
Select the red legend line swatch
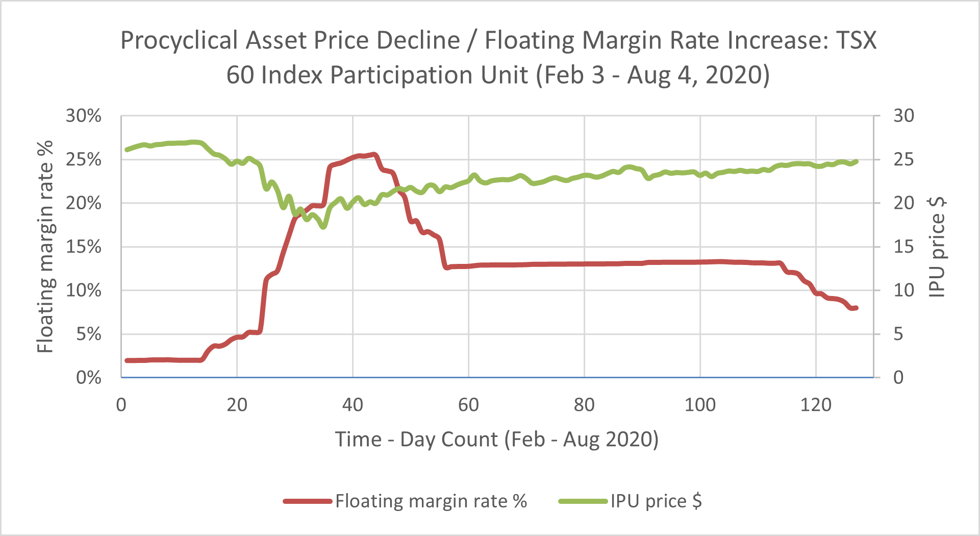pyautogui.click(x=308, y=501)
